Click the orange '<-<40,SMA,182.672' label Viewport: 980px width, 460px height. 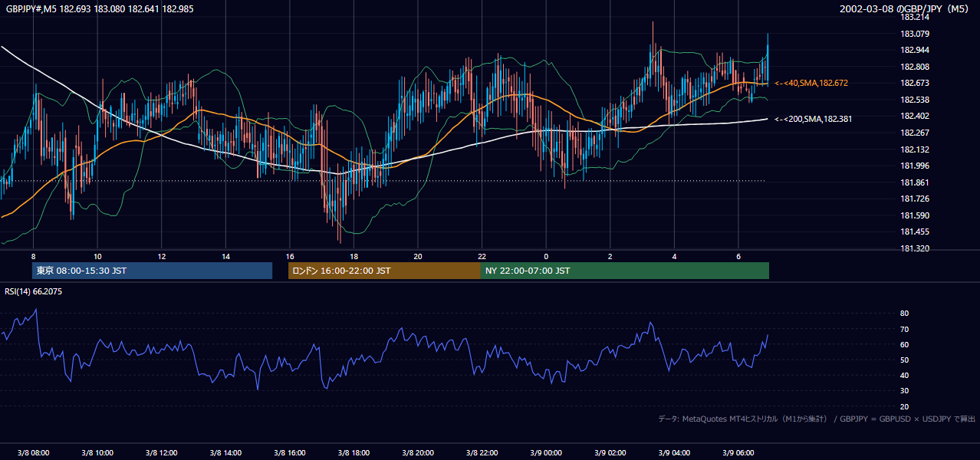[x=811, y=83]
